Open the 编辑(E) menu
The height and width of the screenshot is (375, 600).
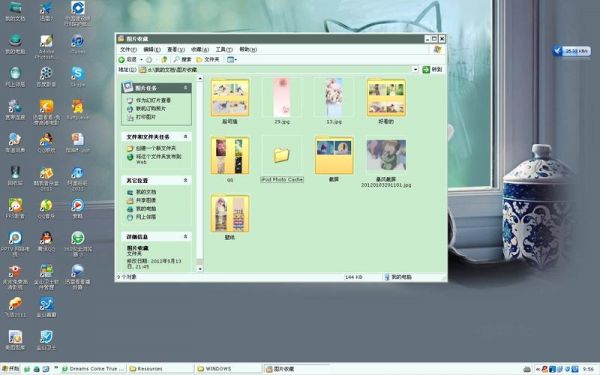152,50
